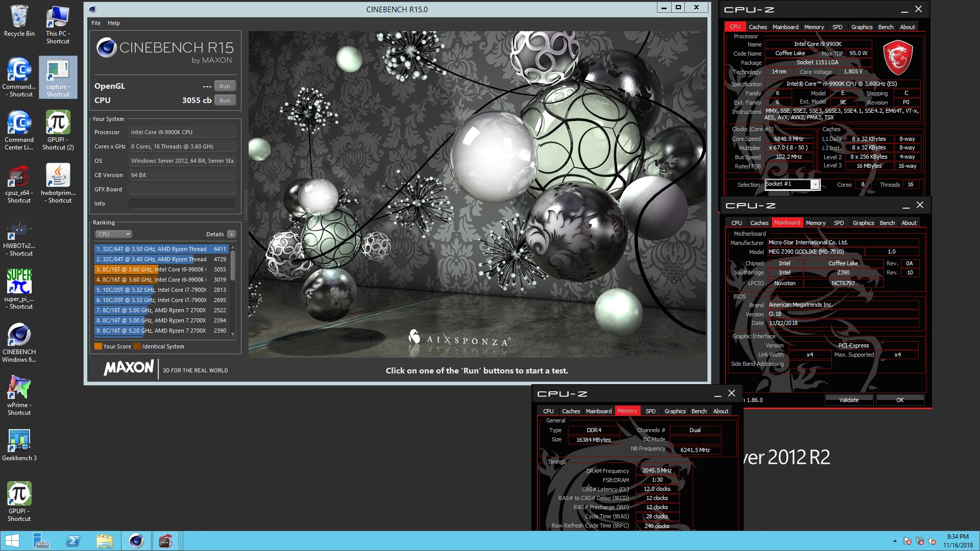Select the wPrime shortcut icon
The image size is (980, 551).
pyautogui.click(x=19, y=395)
